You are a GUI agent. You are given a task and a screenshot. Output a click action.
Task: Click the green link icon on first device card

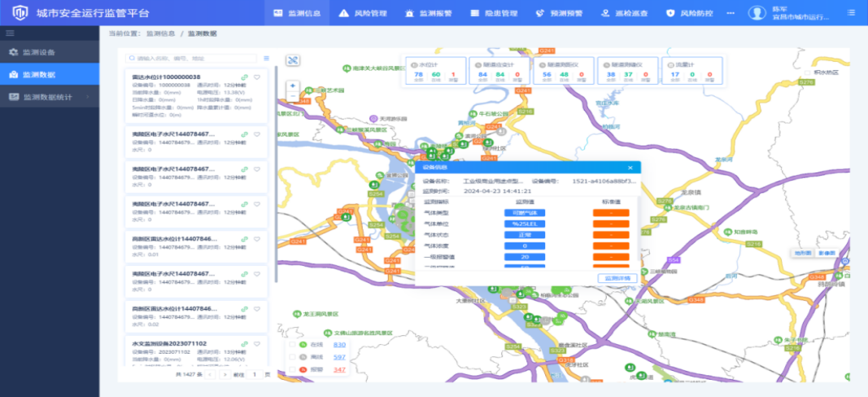pyautogui.click(x=245, y=77)
